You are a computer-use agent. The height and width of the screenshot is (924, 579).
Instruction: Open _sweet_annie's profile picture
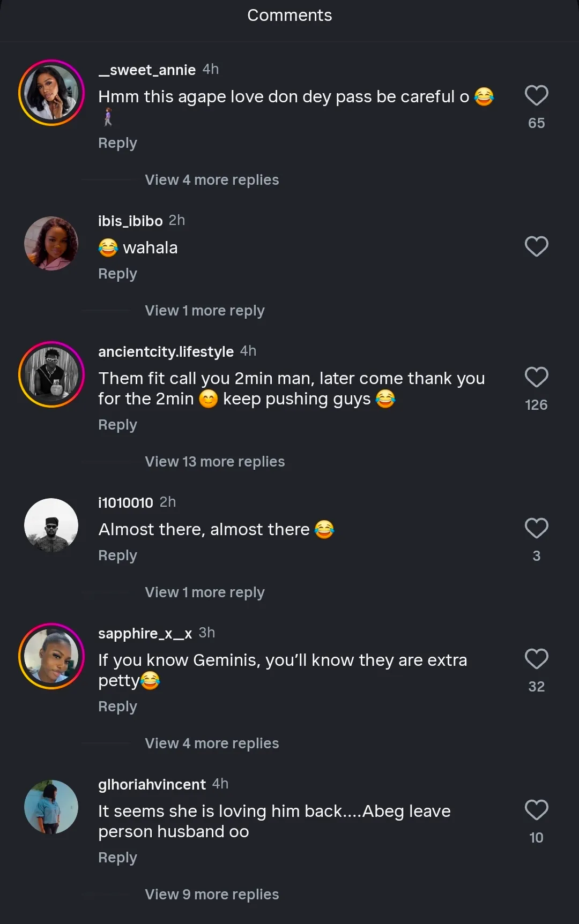click(x=51, y=93)
